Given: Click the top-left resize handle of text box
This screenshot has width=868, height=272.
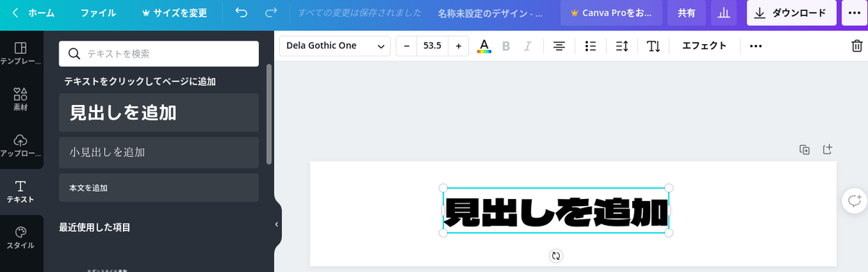Looking at the screenshot, I should [x=443, y=188].
